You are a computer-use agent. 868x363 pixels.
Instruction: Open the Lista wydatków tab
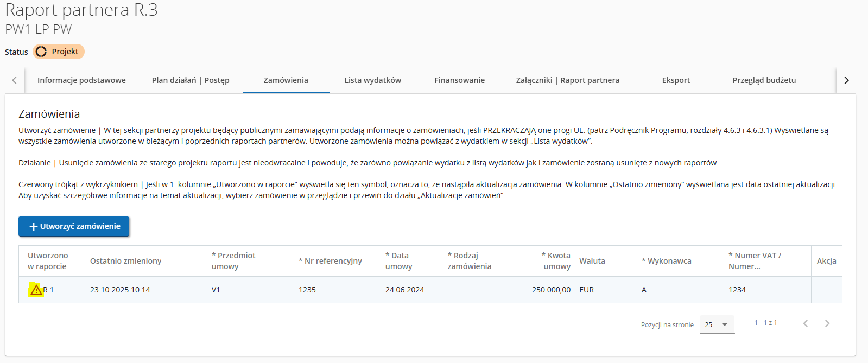372,80
